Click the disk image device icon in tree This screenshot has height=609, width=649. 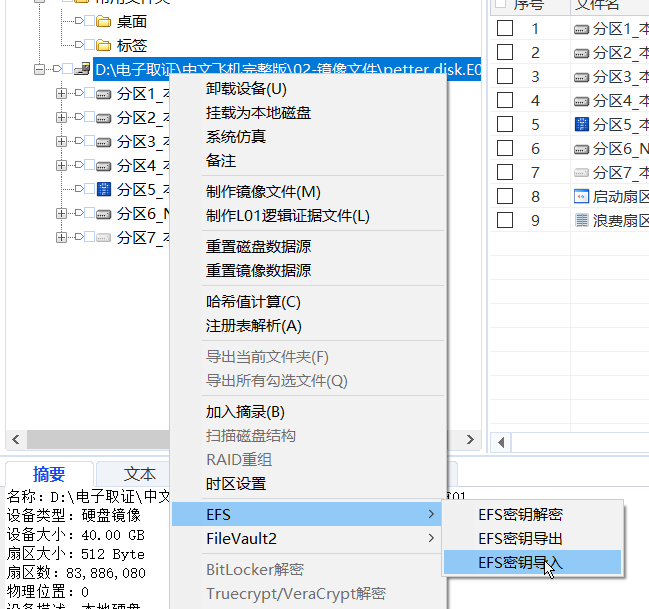tap(82, 69)
